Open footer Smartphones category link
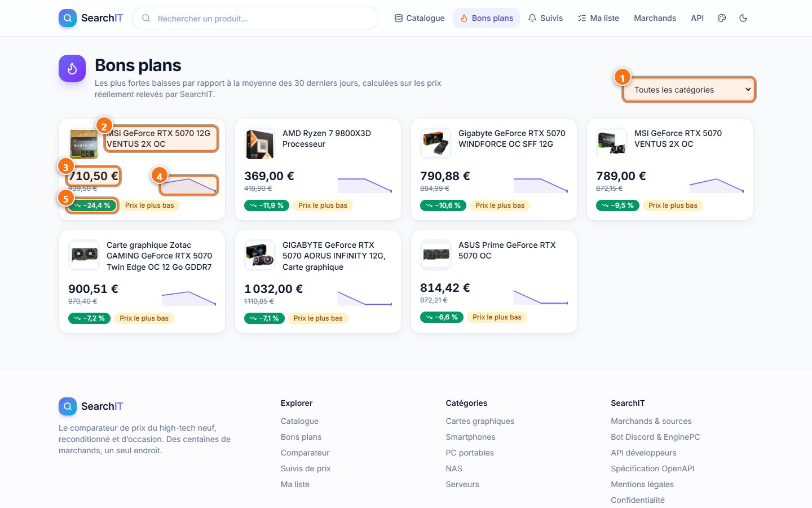 tap(470, 437)
